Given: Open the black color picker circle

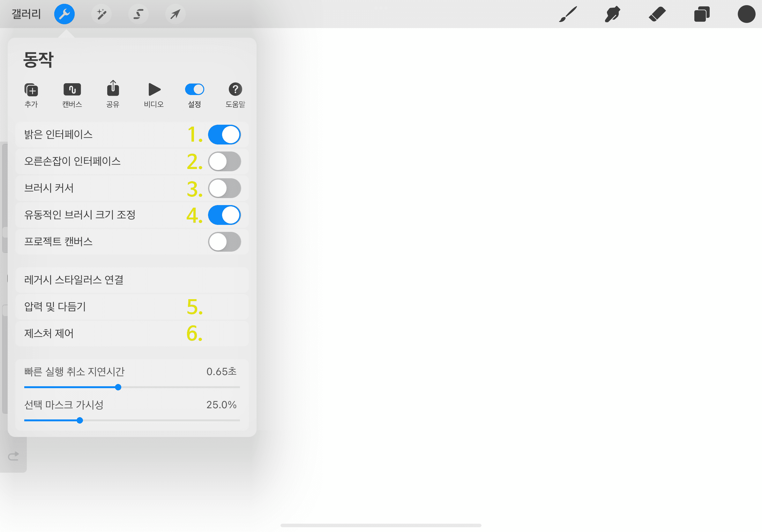Looking at the screenshot, I should [x=746, y=14].
